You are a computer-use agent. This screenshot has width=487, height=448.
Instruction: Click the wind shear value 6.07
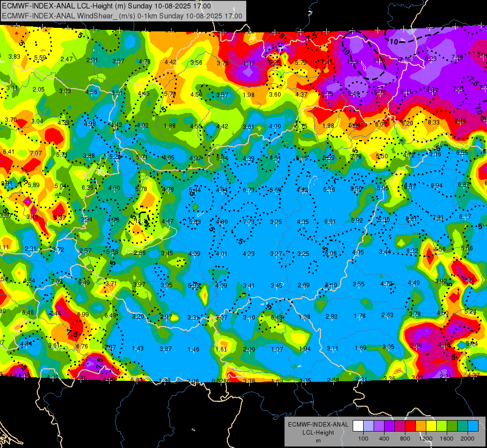click(381, 124)
